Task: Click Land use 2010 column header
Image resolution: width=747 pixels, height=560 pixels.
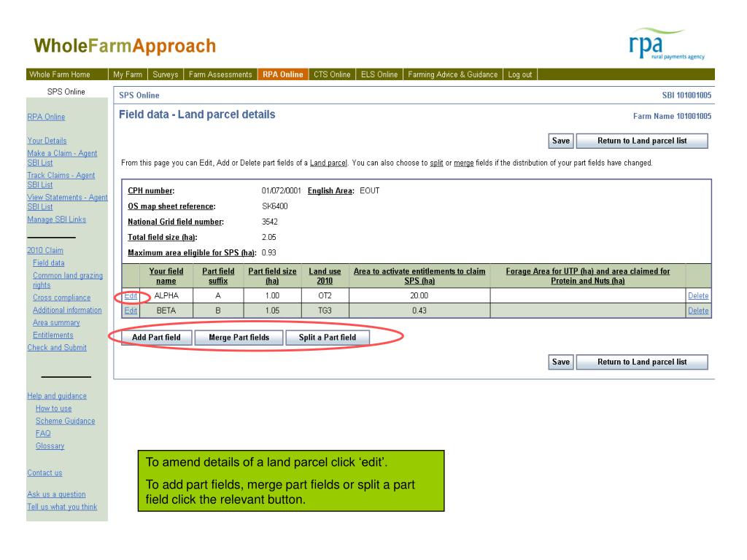Action: (325, 276)
